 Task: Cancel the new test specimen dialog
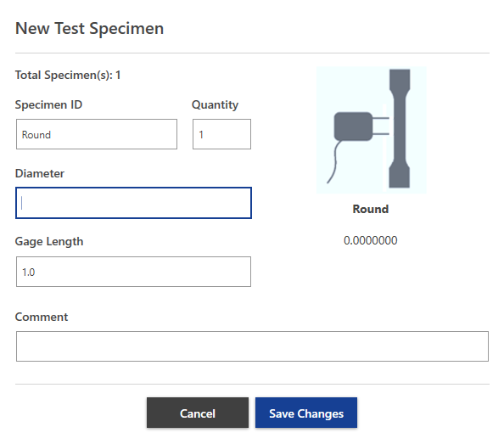tap(198, 413)
